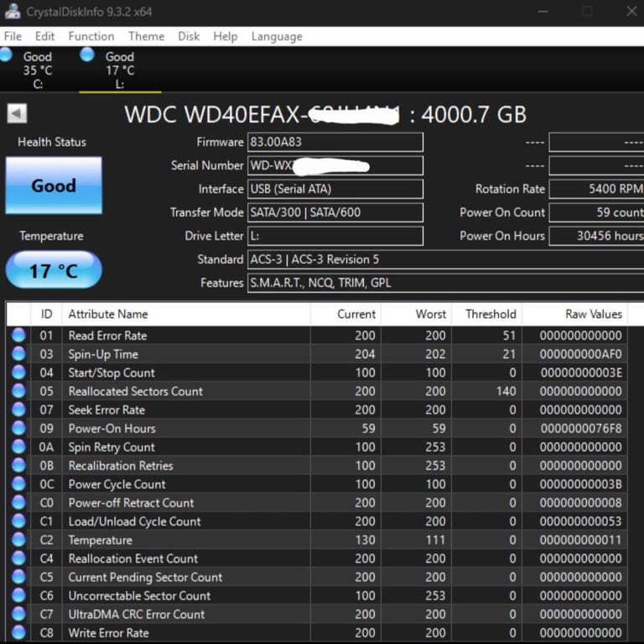Click status orb for UltraDMA CRC Error Count

tap(18, 614)
